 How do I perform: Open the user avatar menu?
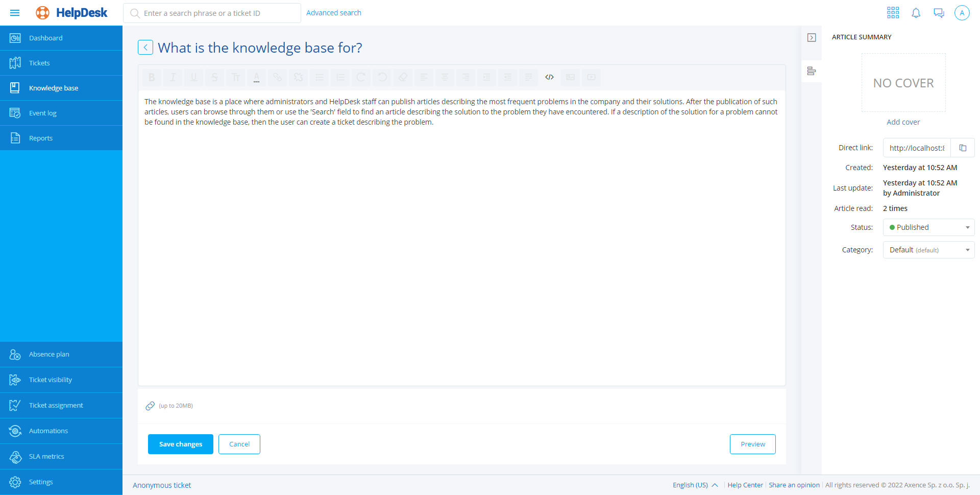coord(962,13)
